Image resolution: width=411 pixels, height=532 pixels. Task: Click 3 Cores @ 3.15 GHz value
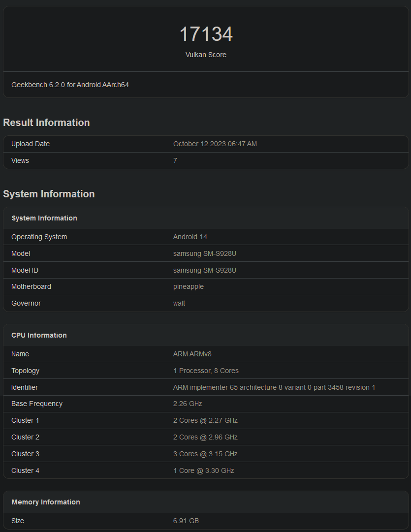[205, 454]
